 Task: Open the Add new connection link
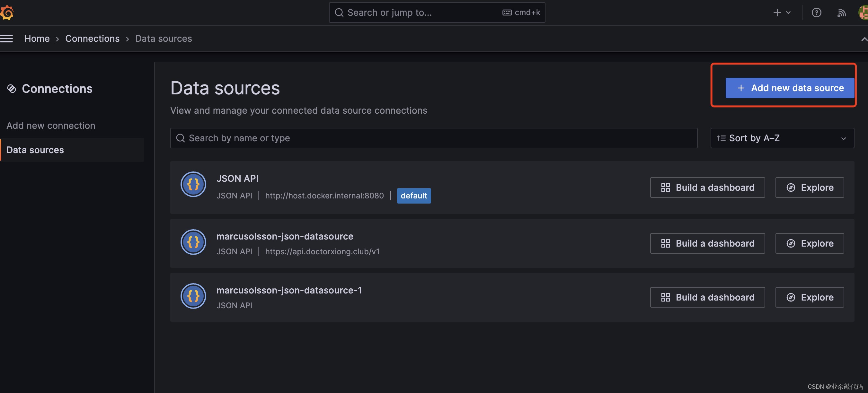click(x=50, y=125)
